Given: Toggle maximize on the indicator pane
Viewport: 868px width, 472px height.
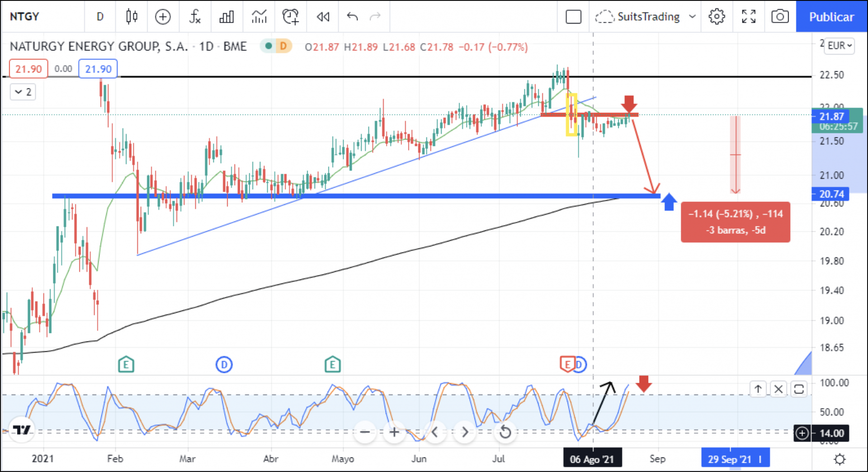Looking at the screenshot, I should [x=799, y=389].
